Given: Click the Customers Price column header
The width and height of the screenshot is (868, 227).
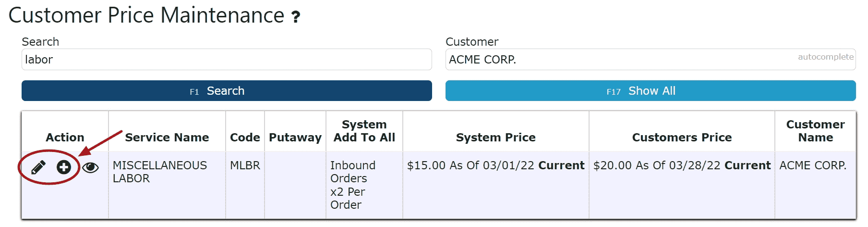Looking at the screenshot, I should pyautogui.click(x=682, y=138).
